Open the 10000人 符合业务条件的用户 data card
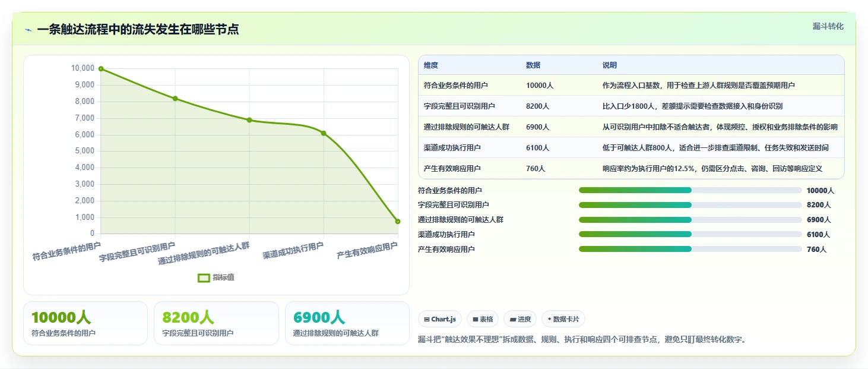The height and width of the screenshot is (369, 868). pyautogui.click(x=85, y=323)
